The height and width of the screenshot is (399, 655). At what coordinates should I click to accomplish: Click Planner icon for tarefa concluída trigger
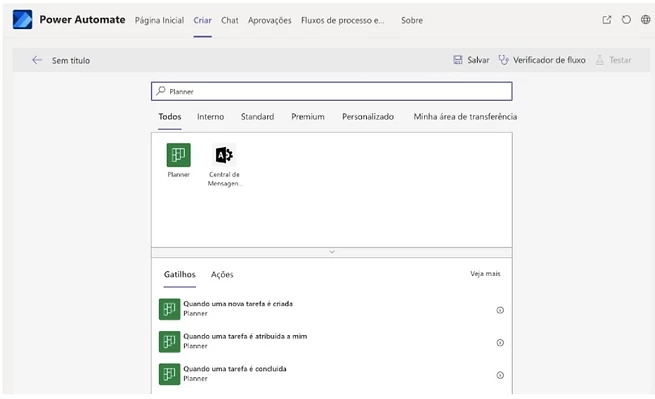[169, 374]
